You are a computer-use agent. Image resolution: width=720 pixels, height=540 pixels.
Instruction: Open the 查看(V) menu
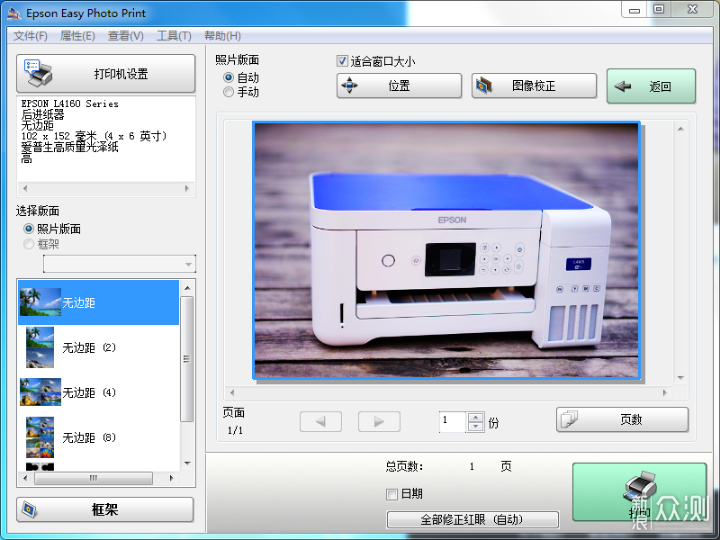point(125,36)
